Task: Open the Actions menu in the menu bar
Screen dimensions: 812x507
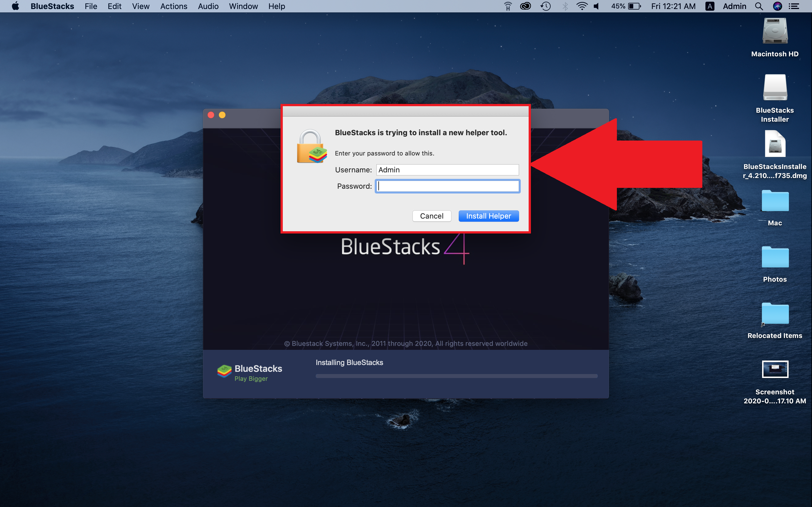Action: coord(173,6)
